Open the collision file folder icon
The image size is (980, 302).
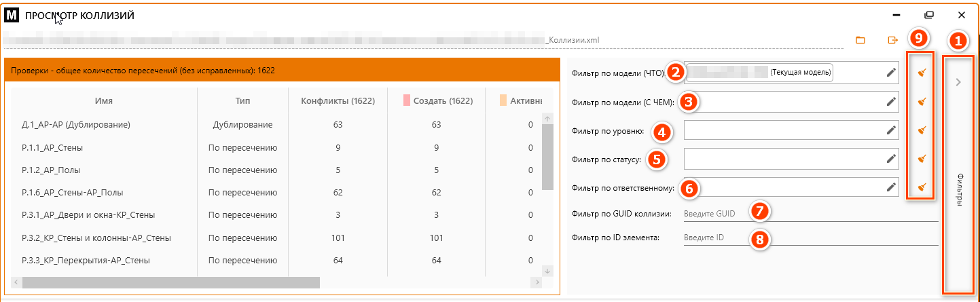(860, 40)
